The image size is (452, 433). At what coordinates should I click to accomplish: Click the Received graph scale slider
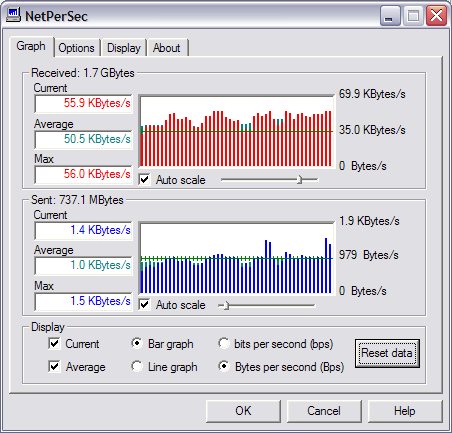tap(269, 180)
